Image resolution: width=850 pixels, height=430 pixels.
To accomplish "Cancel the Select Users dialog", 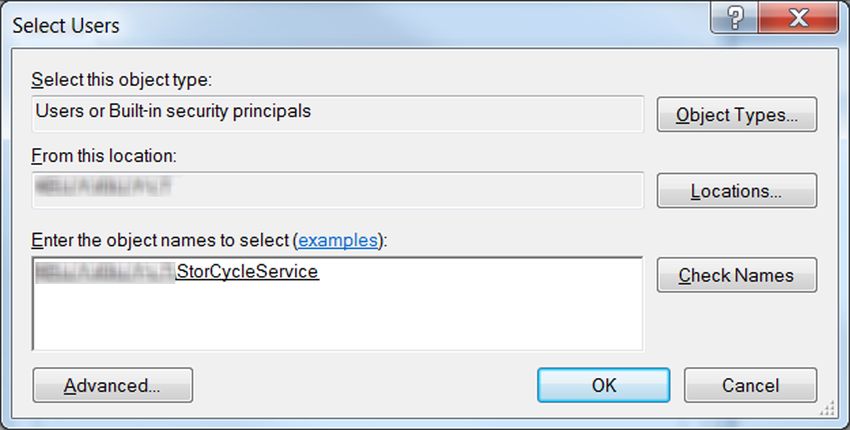I will 750,385.
